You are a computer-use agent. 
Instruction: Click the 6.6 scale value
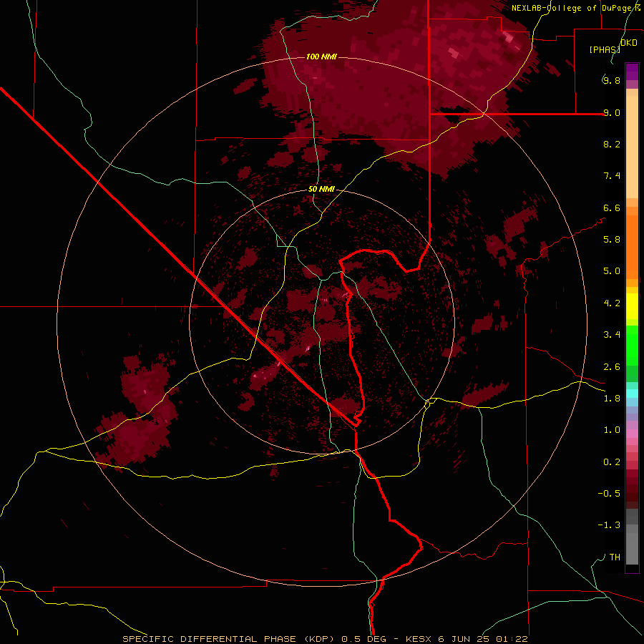click(612, 208)
